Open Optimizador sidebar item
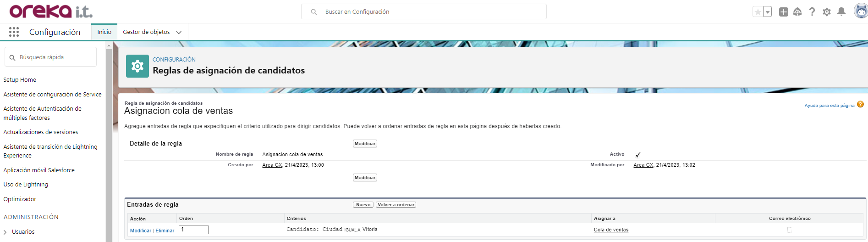The height and width of the screenshot is (242, 868). 20,199
